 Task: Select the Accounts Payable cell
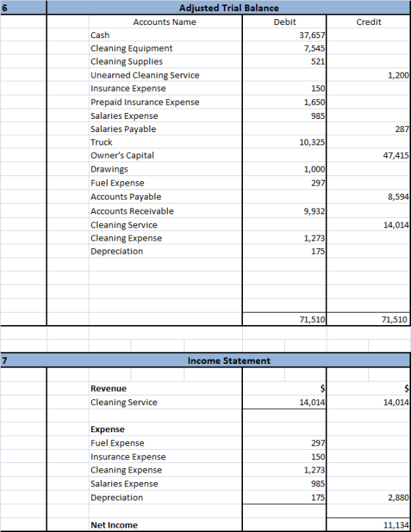click(x=166, y=197)
